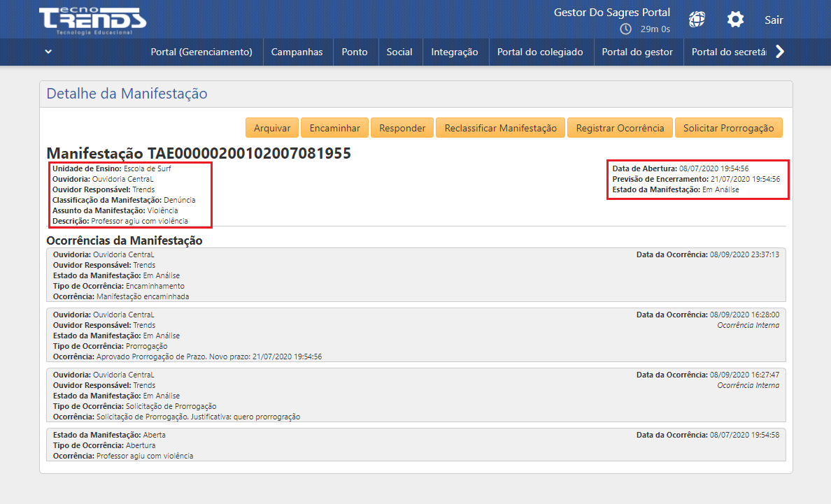831x504 pixels.
Task: Navigate to Portal do gestor
Action: (x=637, y=52)
